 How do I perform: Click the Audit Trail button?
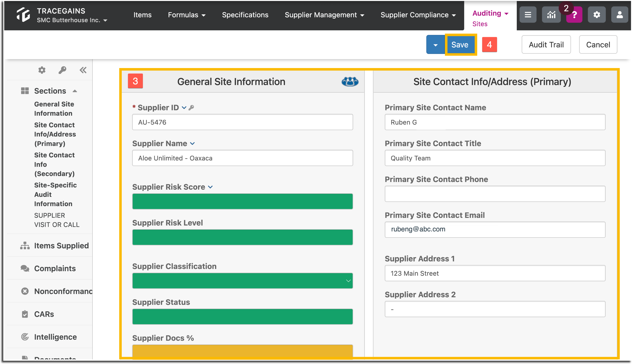(546, 45)
